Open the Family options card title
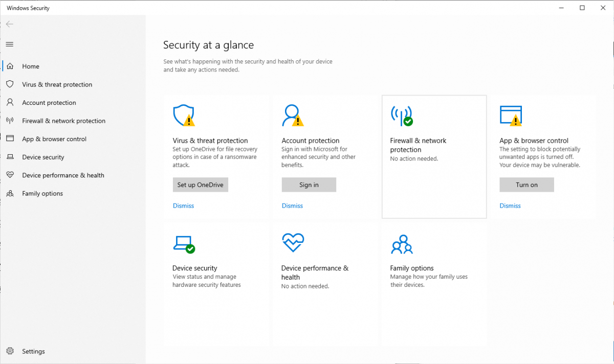Screen dimensions: 614x364 [x=412, y=268]
